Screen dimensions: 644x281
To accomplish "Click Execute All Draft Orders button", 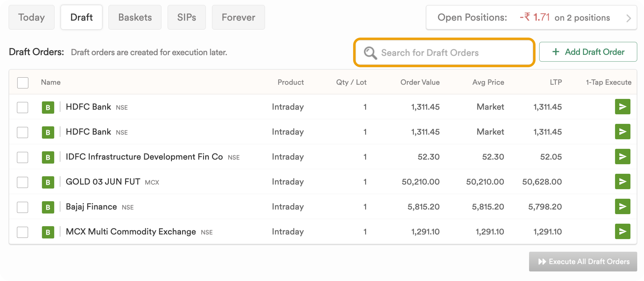I will tap(583, 261).
